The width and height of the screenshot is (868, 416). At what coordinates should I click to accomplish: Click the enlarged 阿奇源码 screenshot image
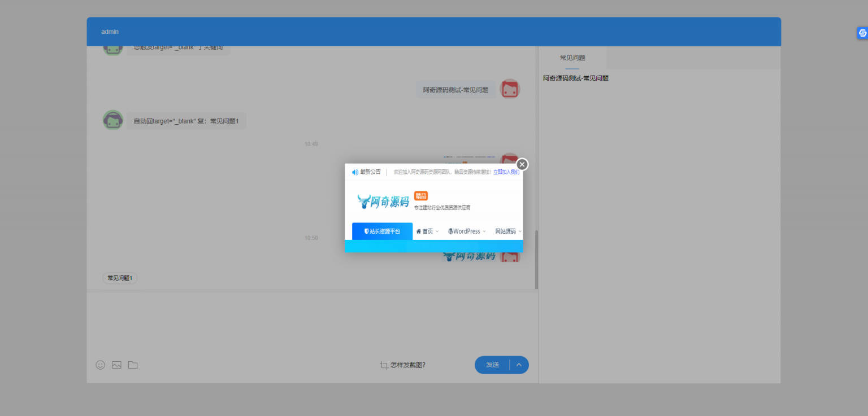click(x=434, y=208)
